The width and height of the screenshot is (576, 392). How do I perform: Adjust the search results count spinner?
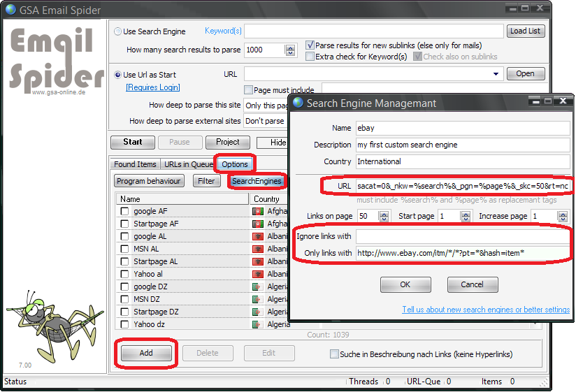pos(290,50)
